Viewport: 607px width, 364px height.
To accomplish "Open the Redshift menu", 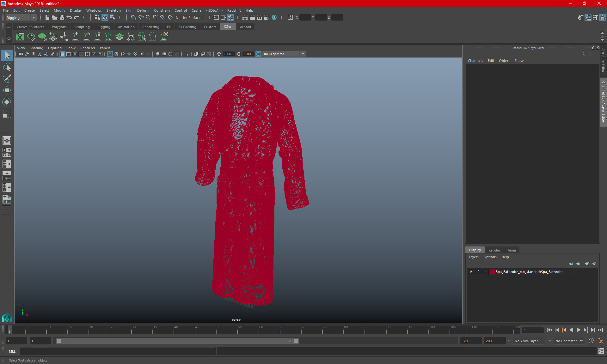I will pyautogui.click(x=234, y=10).
